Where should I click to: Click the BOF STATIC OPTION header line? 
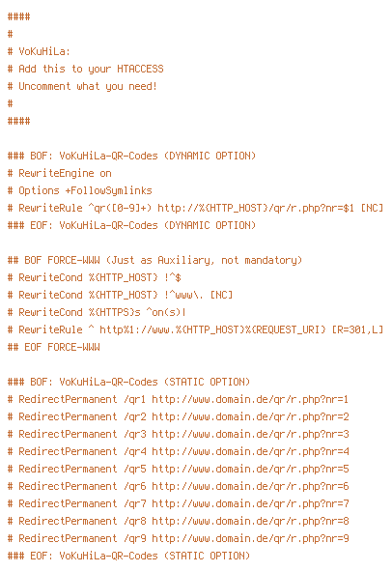pos(128,382)
